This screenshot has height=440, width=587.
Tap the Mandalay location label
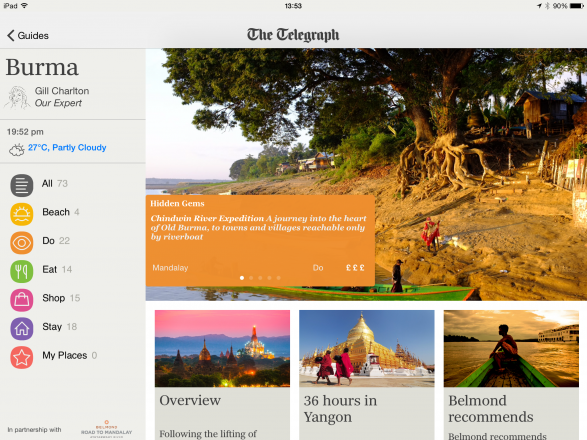170,268
